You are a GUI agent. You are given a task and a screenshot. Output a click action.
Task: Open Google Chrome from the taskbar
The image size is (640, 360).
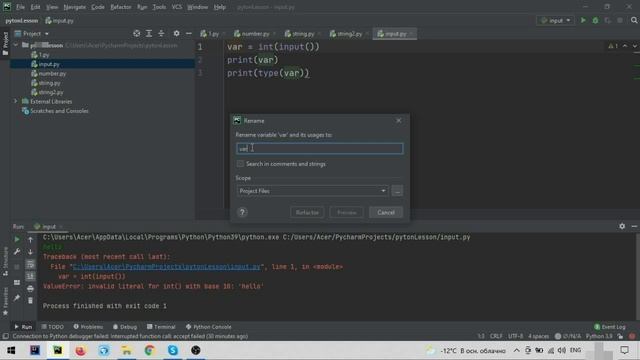[x=149, y=350]
